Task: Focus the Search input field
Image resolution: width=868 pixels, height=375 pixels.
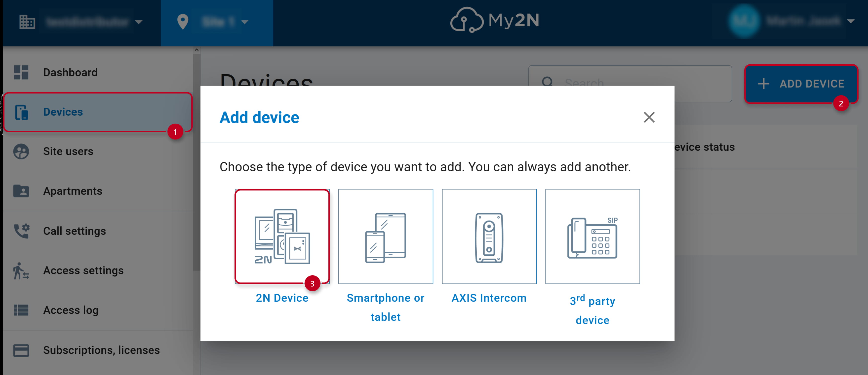Action: [630, 83]
